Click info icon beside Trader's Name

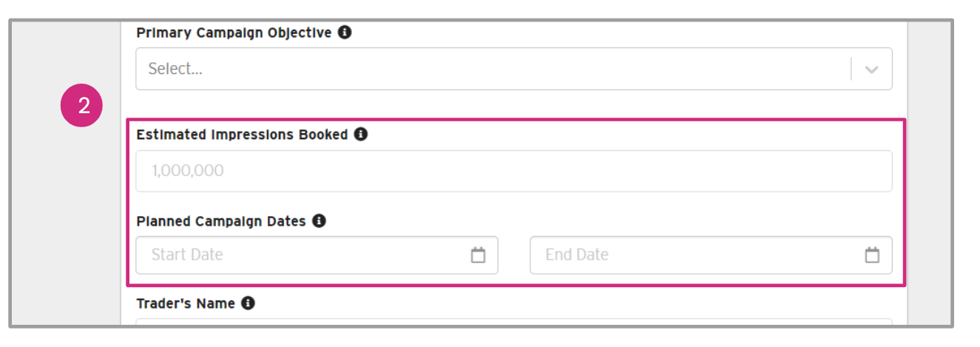coord(248,303)
